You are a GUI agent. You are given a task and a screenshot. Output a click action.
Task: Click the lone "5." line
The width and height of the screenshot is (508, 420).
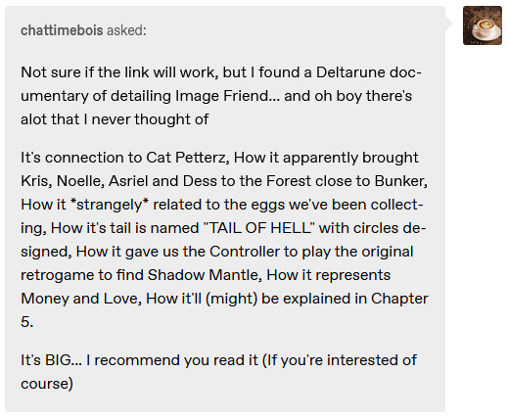coord(27,322)
